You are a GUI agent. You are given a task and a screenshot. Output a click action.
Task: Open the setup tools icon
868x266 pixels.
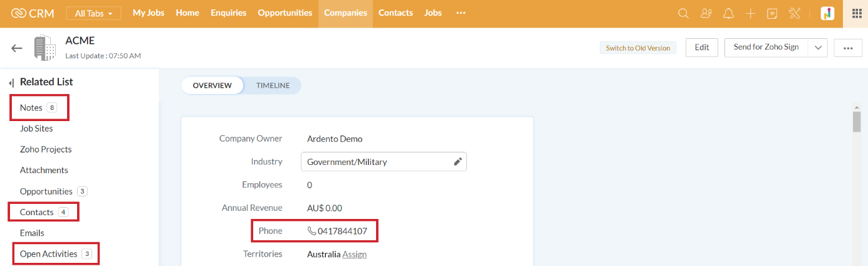pos(795,13)
